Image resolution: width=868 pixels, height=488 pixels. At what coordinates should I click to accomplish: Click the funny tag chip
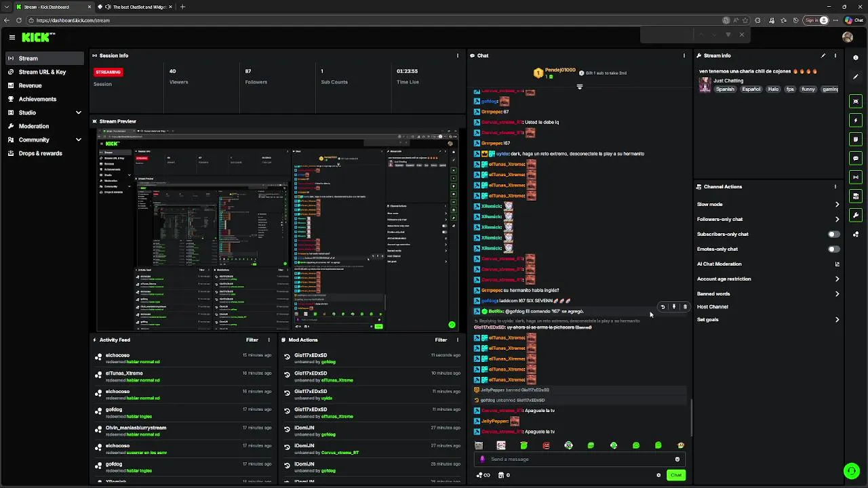808,89
